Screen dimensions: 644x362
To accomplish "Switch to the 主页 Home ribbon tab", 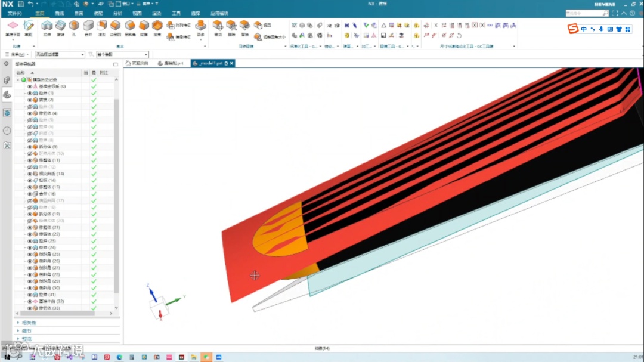I will pos(39,13).
